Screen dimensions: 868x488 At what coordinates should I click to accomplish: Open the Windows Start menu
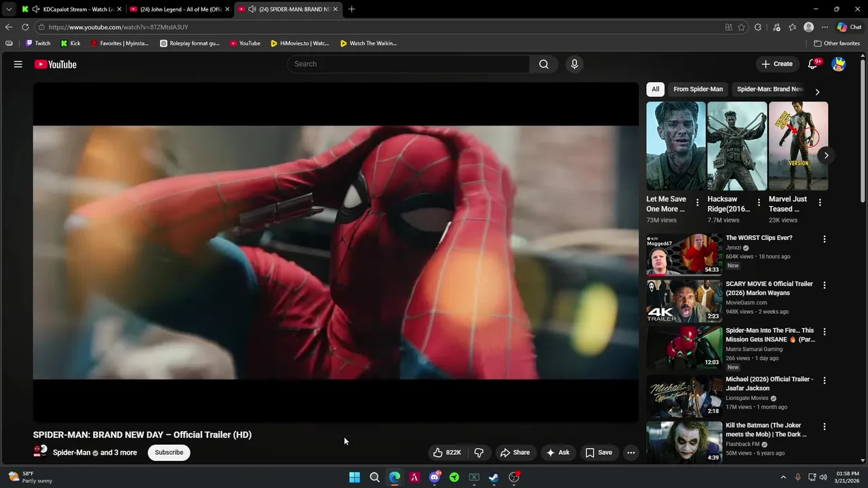(355, 477)
